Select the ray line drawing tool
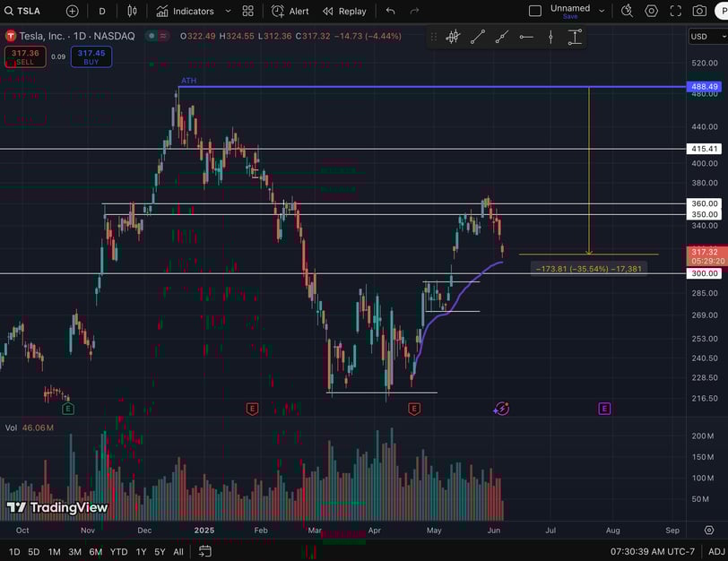The image size is (728, 561). click(502, 37)
